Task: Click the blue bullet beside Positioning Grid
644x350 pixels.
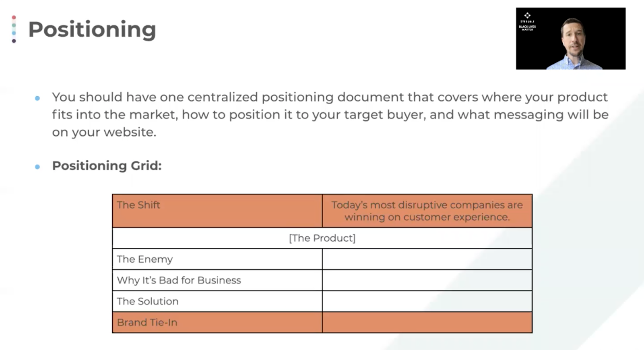Action: (x=37, y=166)
